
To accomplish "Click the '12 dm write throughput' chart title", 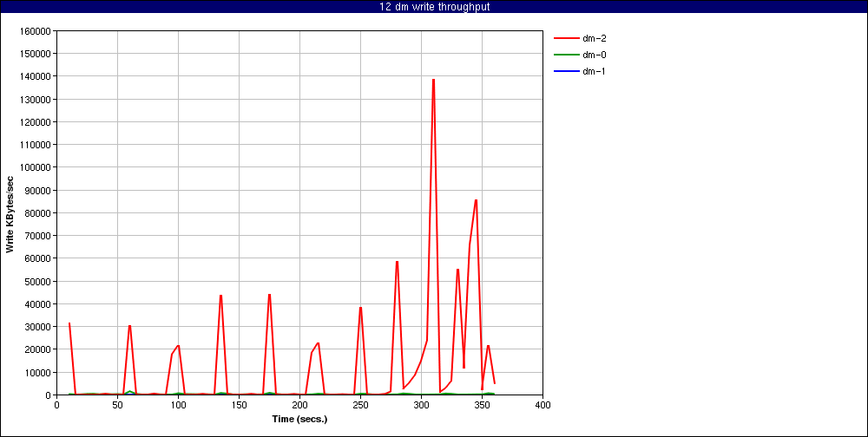I will pyautogui.click(x=435, y=7).
